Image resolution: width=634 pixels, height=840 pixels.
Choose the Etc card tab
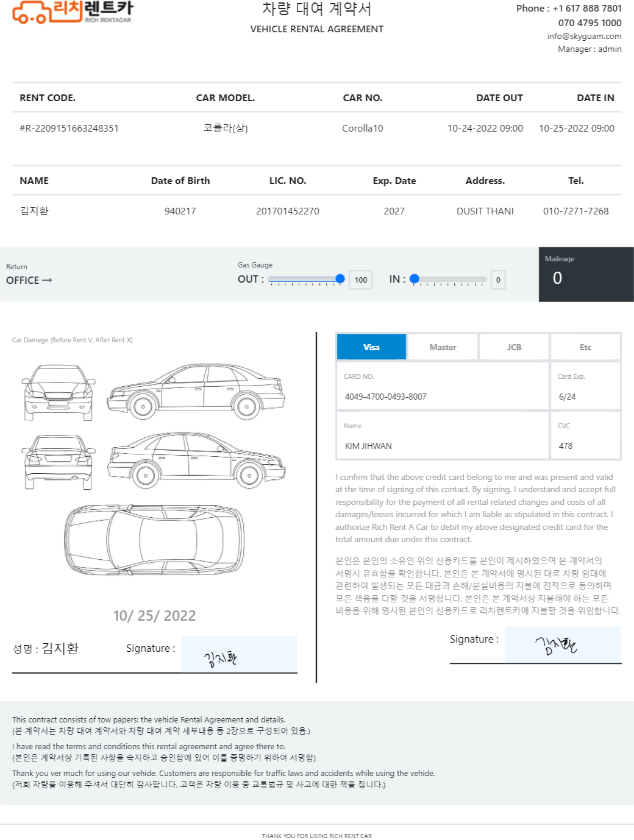click(x=585, y=347)
